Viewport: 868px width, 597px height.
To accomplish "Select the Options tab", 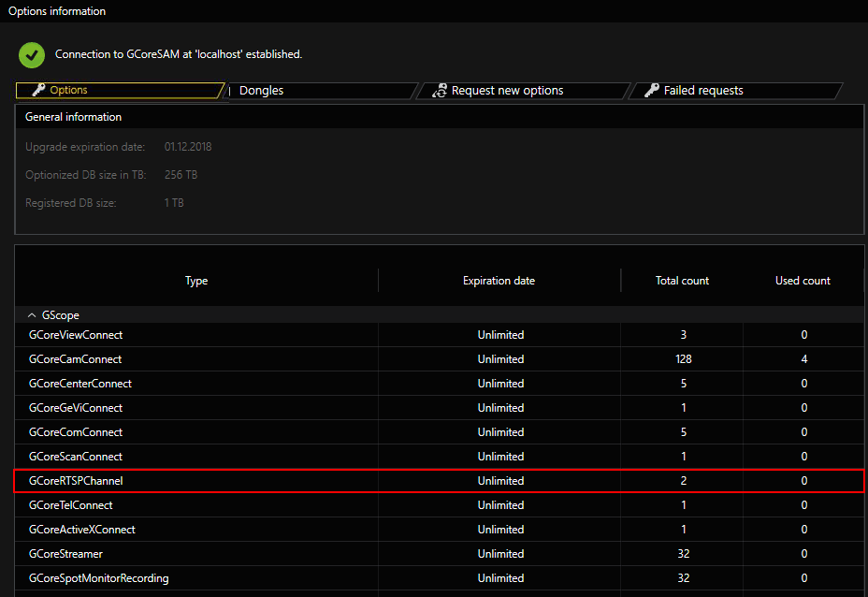I will [120, 90].
